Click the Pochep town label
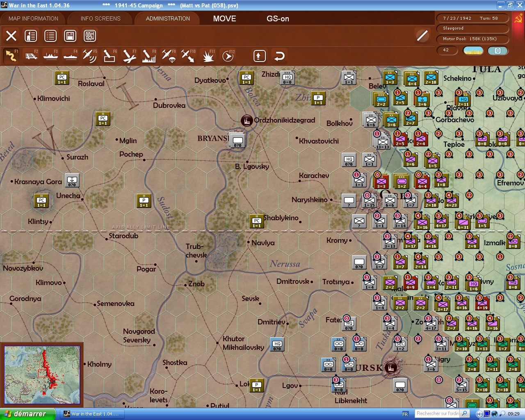Image resolution: width=525 pixels, height=420 pixels. tap(131, 154)
